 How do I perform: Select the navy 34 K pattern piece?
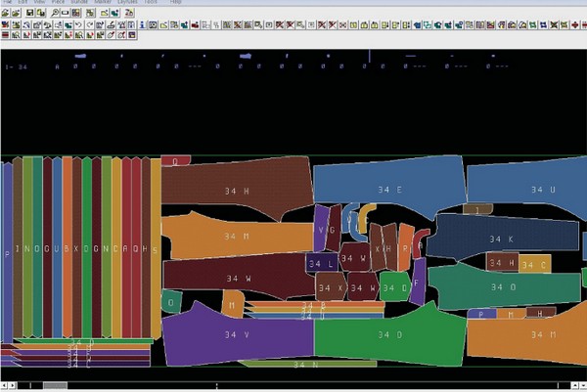click(x=502, y=239)
